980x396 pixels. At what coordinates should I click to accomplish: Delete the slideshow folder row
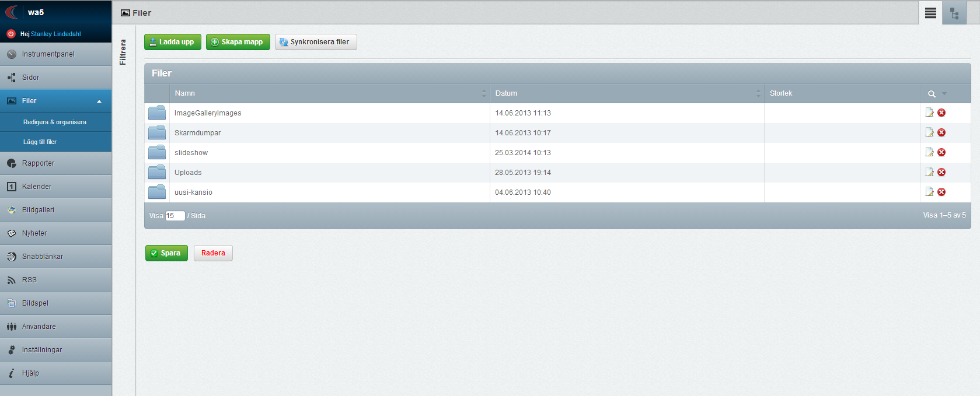[x=941, y=152]
